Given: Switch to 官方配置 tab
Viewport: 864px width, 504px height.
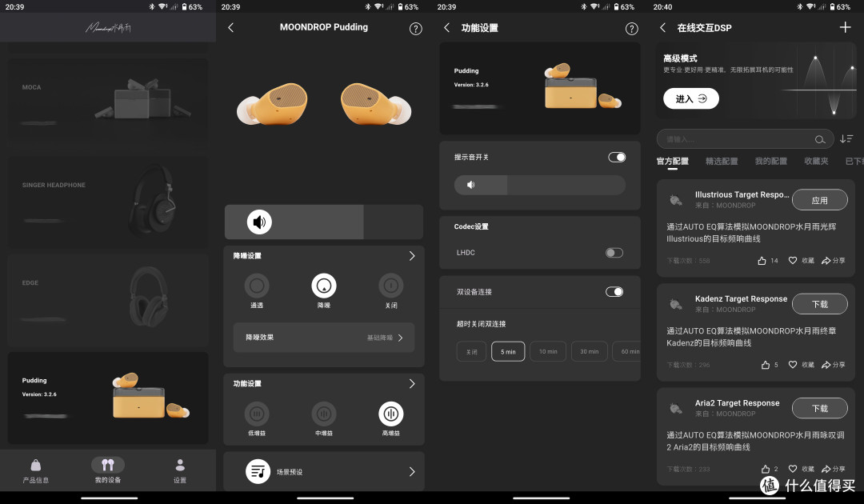Looking at the screenshot, I should pos(672,162).
